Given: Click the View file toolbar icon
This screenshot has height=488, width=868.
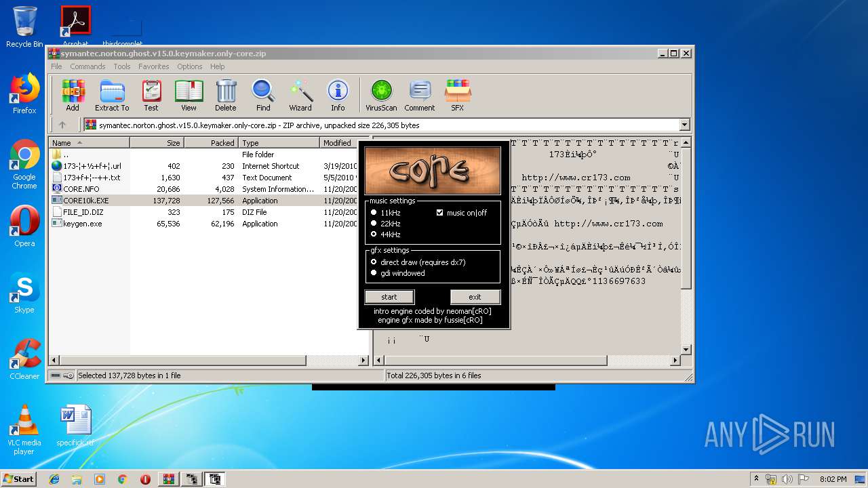Looking at the screenshot, I should pyautogui.click(x=189, y=95).
